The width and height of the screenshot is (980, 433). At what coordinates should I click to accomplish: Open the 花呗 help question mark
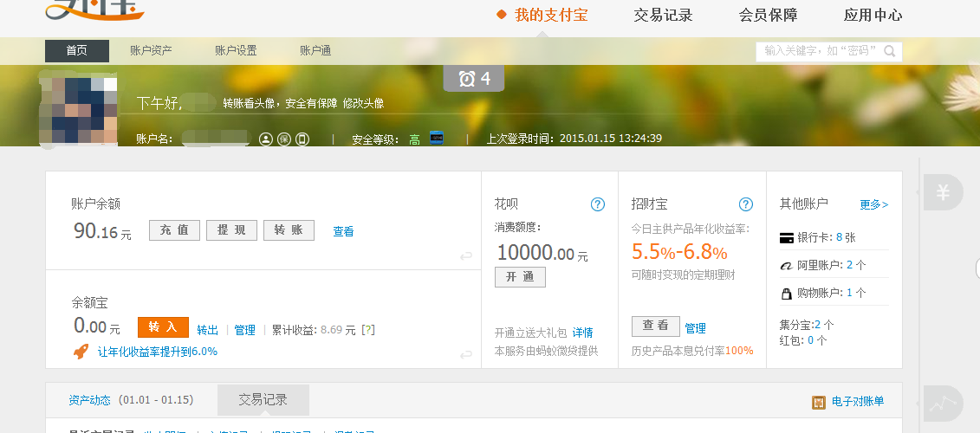pyautogui.click(x=598, y=204)
